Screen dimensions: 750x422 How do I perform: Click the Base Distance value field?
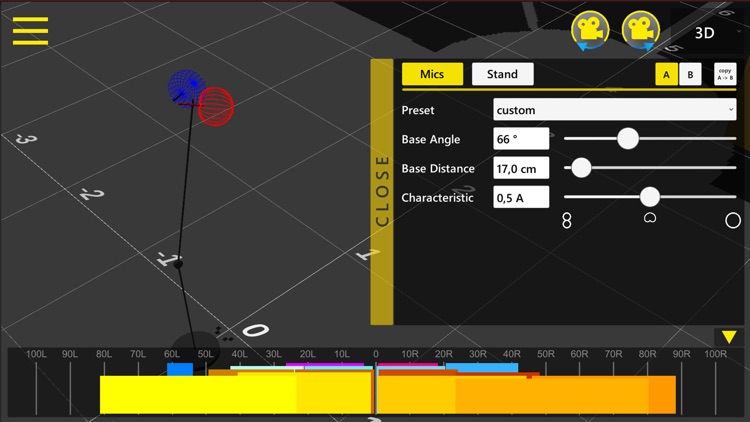click(521, 168)
